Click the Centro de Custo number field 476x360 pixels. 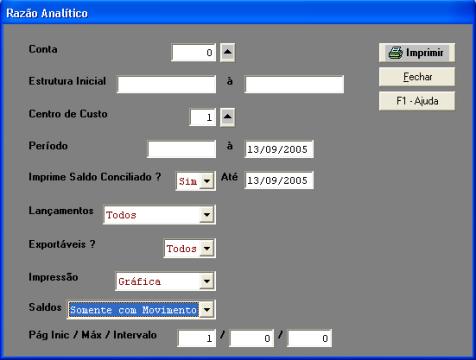click(203, 117)
